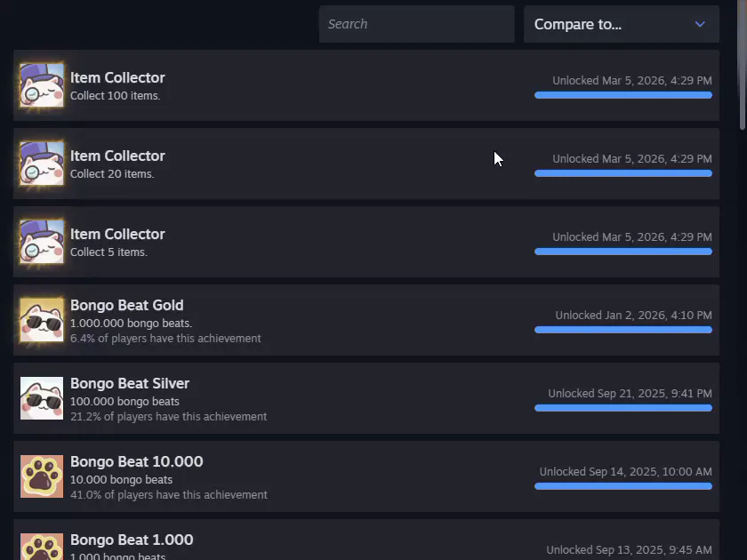Click the Bongo Beat 1.000 title
The height and width of the screenshot is (560, 747).
(132, 540)
